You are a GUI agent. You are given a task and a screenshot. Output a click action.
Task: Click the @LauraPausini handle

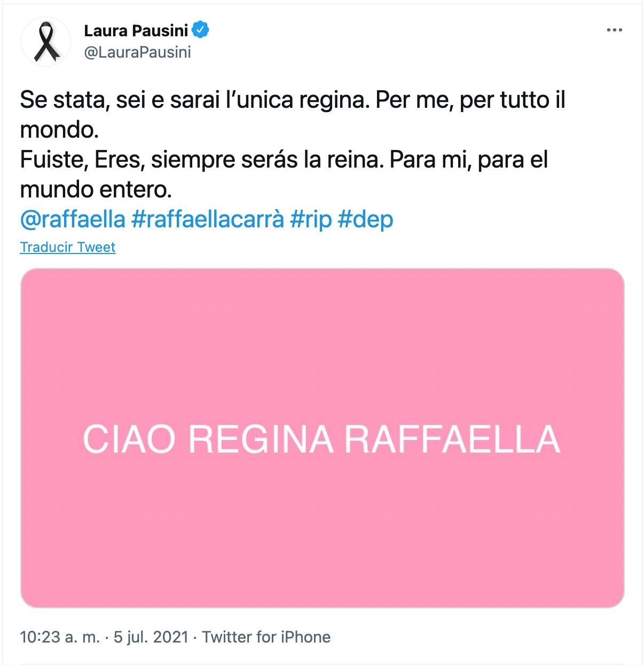pyautogui.click(x=137, y=52)
